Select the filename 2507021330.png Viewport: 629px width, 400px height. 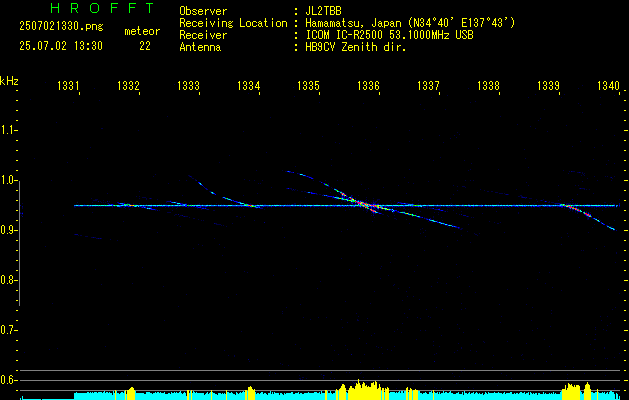pyautogui.click(x=61, y=27)
